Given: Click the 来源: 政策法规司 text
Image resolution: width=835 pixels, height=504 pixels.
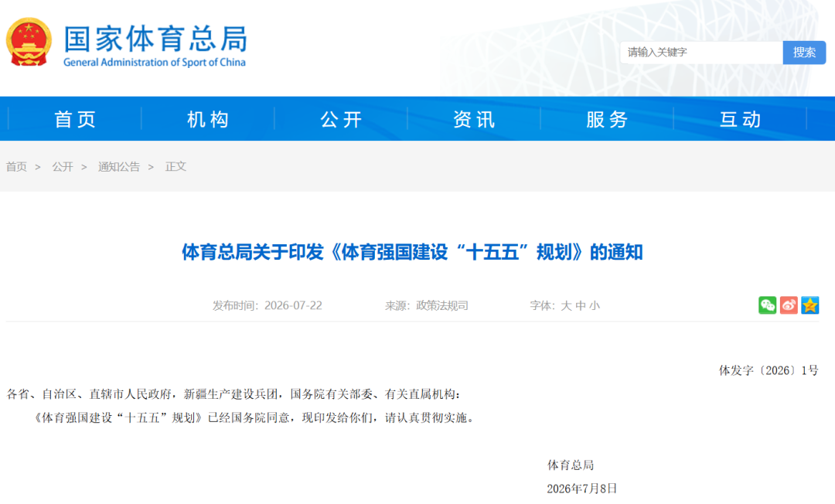Looking at the screenshot, I should [x=427, y=305].
